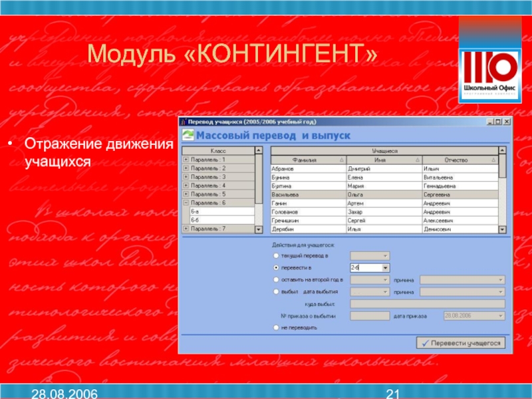Screen dimensions: 532x399
Task: Select the 'не переводить' radio button
Action: pos(276,327)
